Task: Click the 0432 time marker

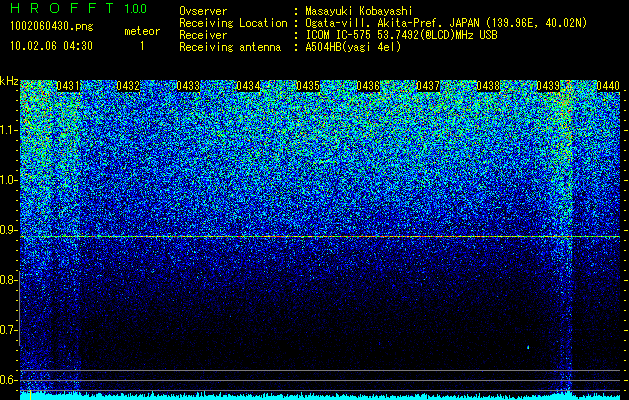Action: click(128, 86)
